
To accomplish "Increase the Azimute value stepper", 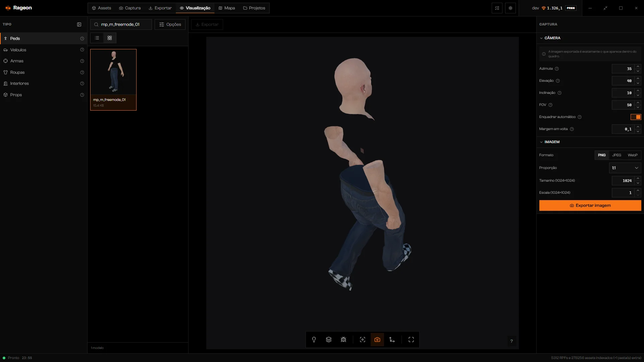I will tap(638, 66).
